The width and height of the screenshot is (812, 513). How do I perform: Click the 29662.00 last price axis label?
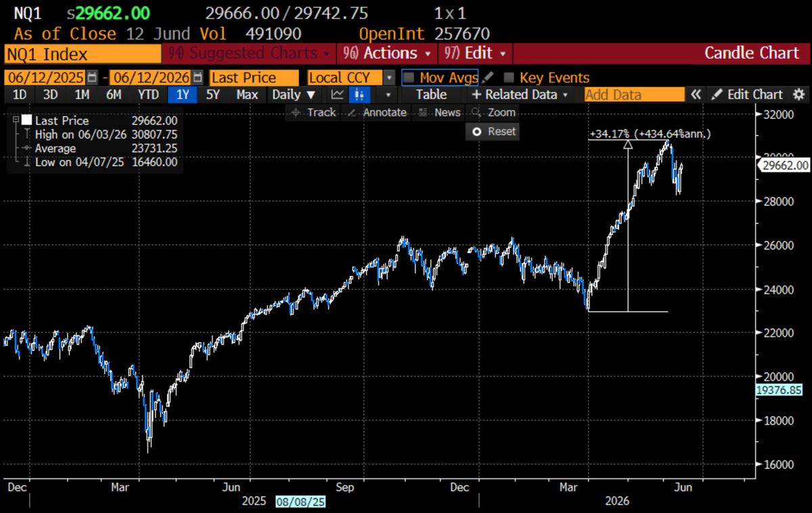(785, 164)
